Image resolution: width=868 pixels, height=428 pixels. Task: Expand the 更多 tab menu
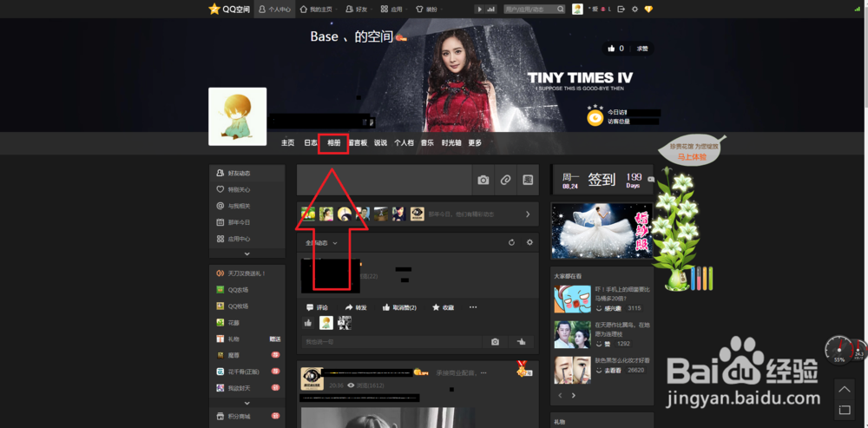pos(475,143)
